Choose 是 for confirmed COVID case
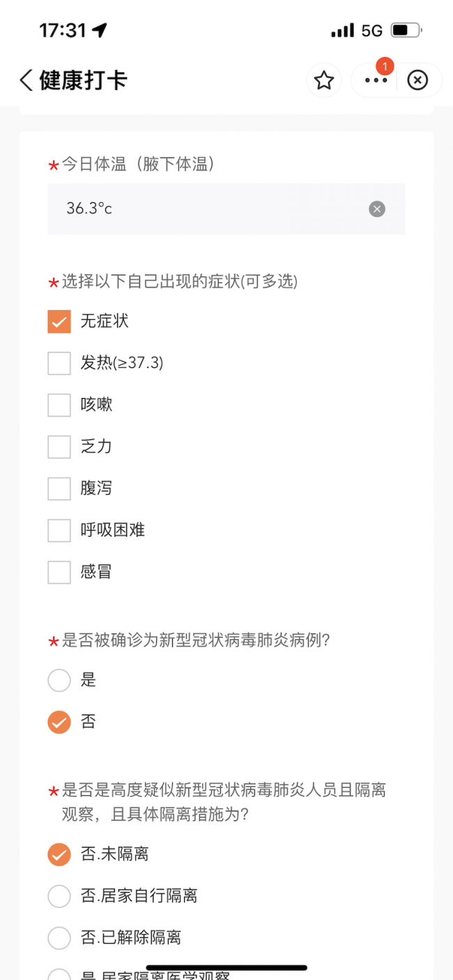Screen dimensions: 453x980 coord(59,680)
